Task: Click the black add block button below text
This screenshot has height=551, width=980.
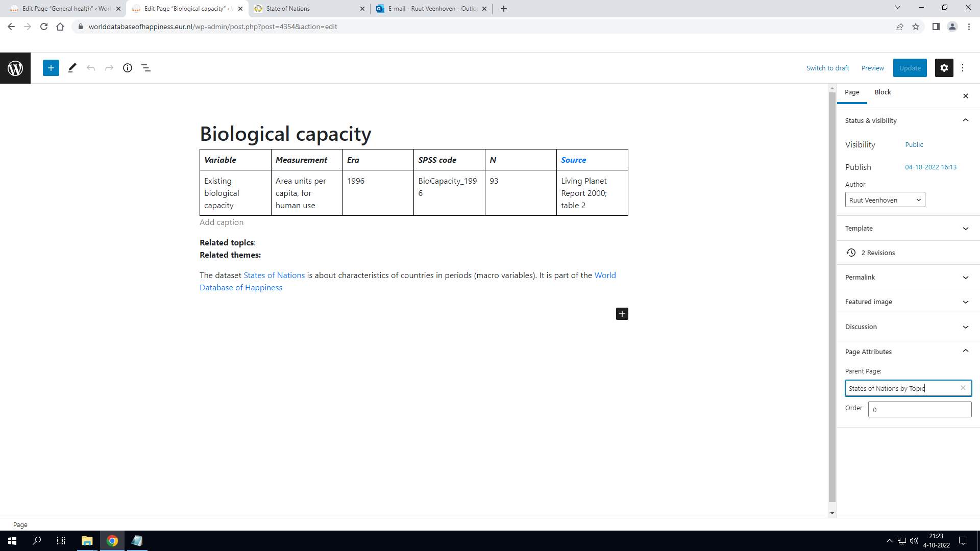Action: point(622,314)
